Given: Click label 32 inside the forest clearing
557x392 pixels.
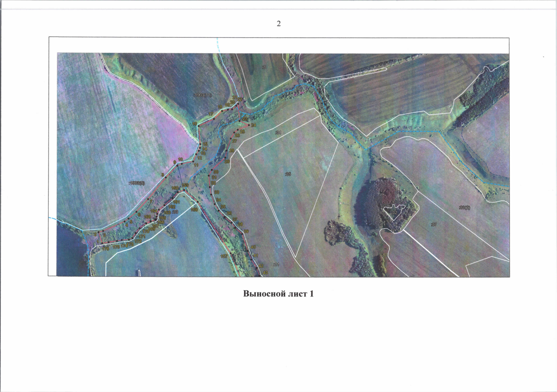Looking at the screenshot, I should [394, 213].
